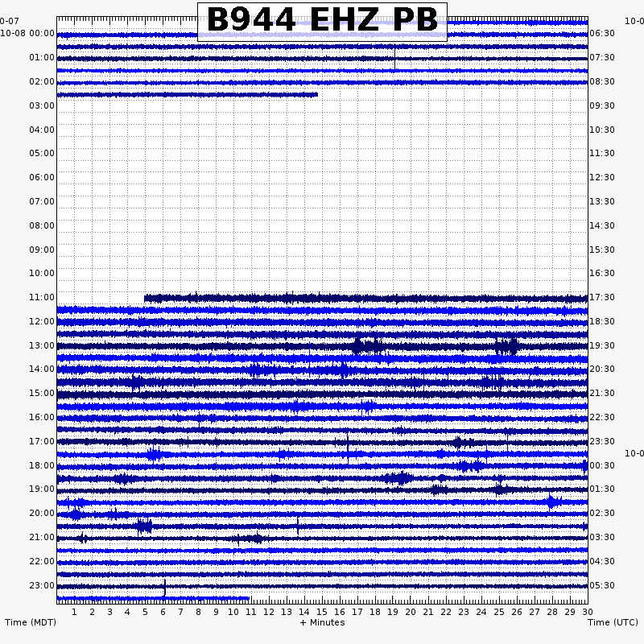Click the 13:00 trace burst near minute 17
This screenshot has height=644, width=644.
(369, 346)
